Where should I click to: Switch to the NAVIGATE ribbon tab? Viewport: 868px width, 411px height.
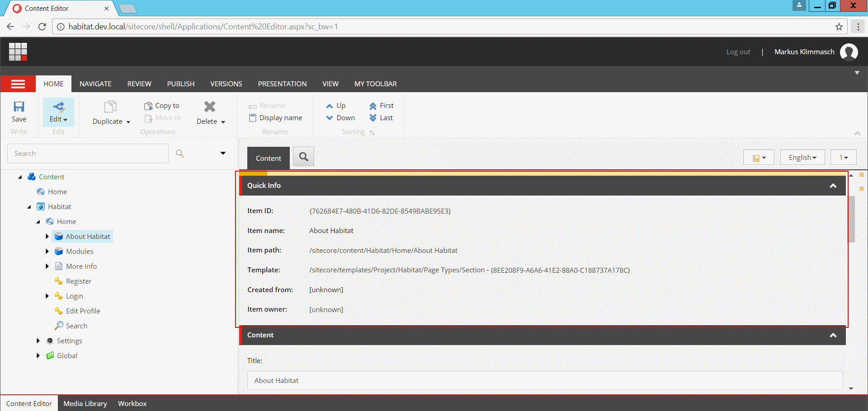point(95,84)
